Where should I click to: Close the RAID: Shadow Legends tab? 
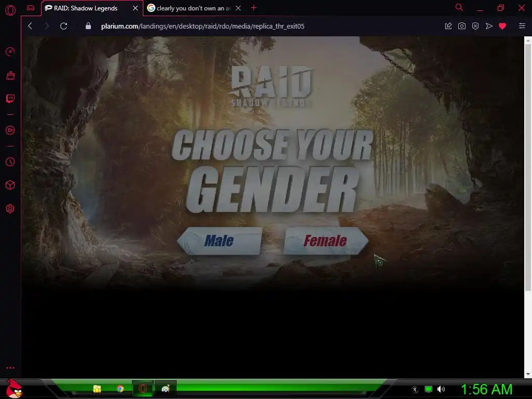tap(136, 8)
